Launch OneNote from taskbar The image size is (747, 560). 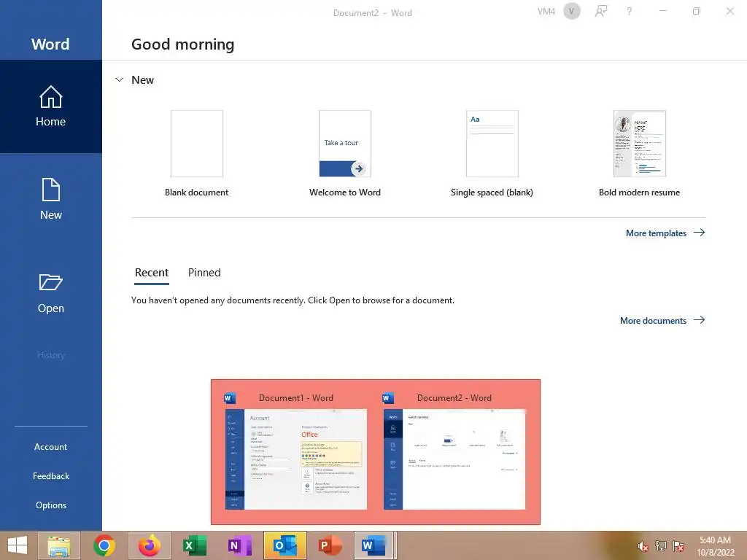click(239, 545)
